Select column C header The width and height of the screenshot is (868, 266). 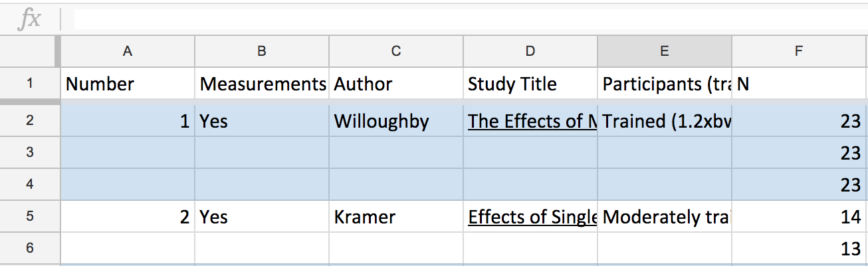[396, 51]
